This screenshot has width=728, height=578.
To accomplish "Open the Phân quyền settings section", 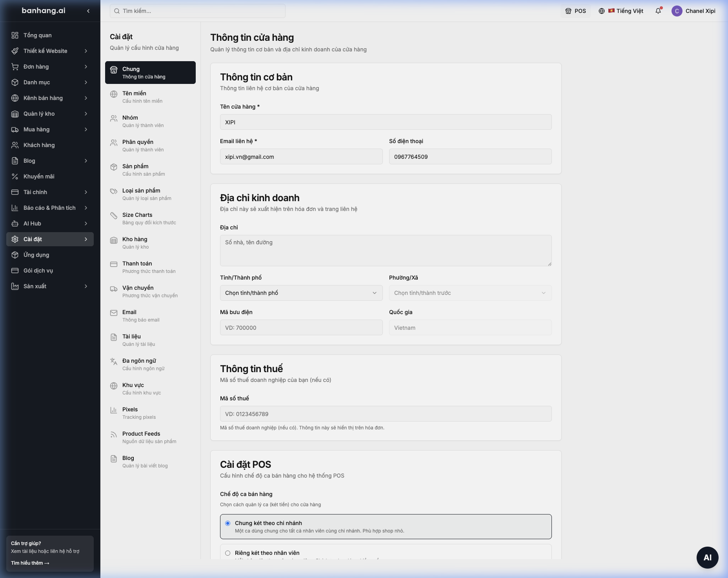I will click(x=150, y=145).
